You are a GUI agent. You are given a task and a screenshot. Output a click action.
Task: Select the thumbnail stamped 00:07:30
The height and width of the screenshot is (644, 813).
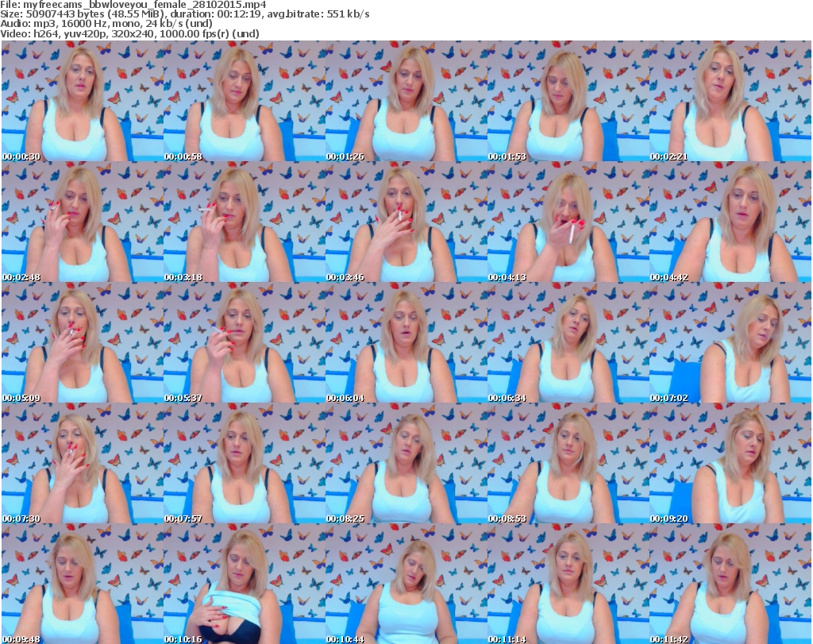click(83, 464)
